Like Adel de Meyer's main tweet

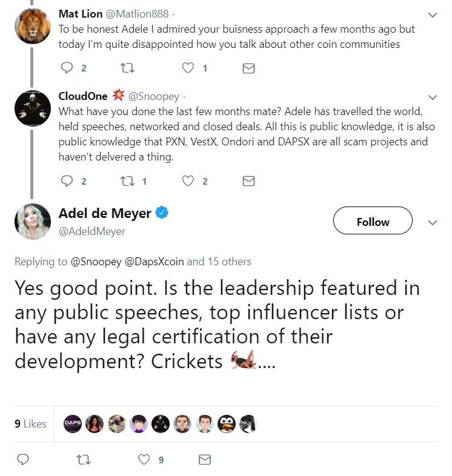(x=144, y=460)
